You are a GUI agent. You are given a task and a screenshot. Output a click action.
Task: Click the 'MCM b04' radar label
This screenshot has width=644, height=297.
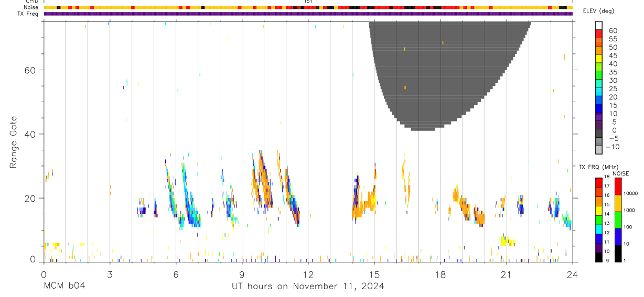point(64,286)
